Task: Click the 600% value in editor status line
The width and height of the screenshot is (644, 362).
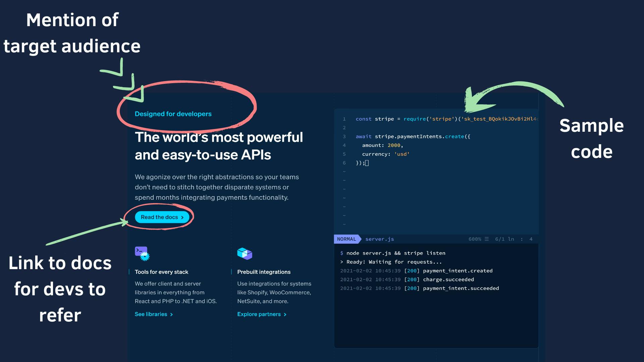Action: coord(475,239)
